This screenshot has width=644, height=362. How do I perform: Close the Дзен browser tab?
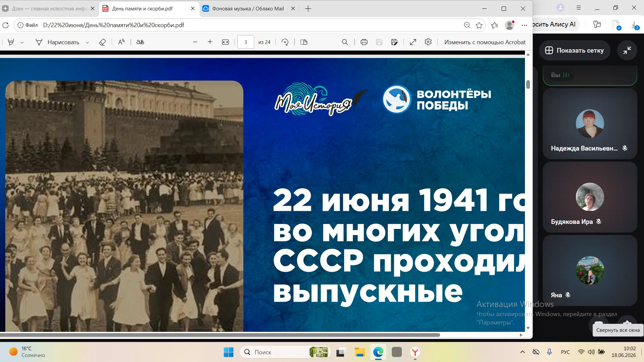click(x=93, y=9)
